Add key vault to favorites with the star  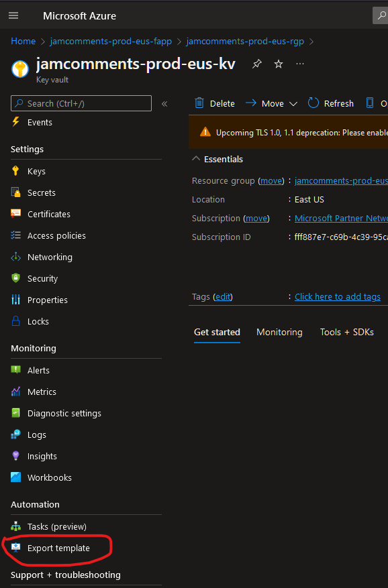click(279, 64)
